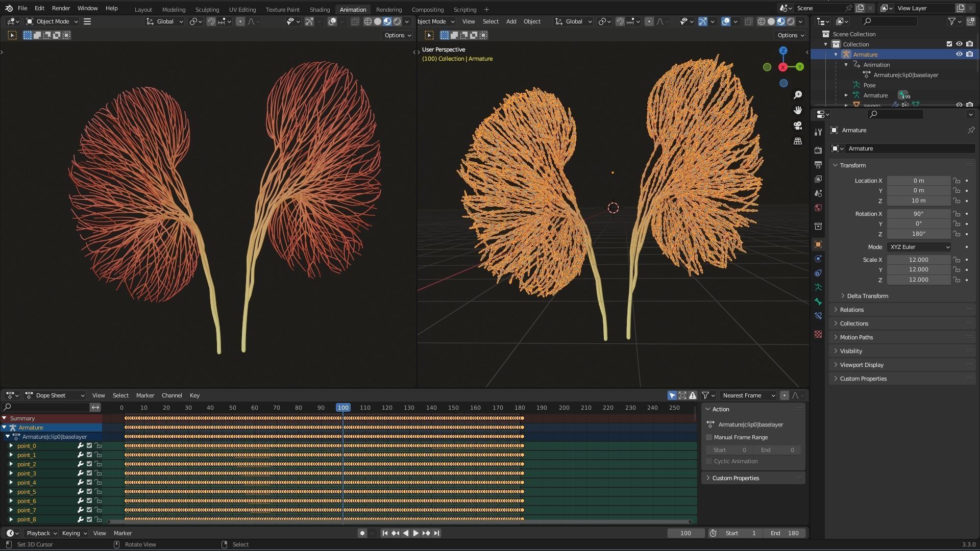Open Object Mode dropdown in left viewport
980x551 pixels.
pos(52,21)
